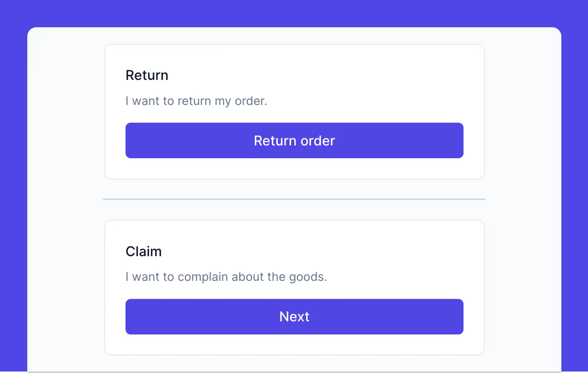Select the Claim heading

pyautogui.click(x=143, y=251)
